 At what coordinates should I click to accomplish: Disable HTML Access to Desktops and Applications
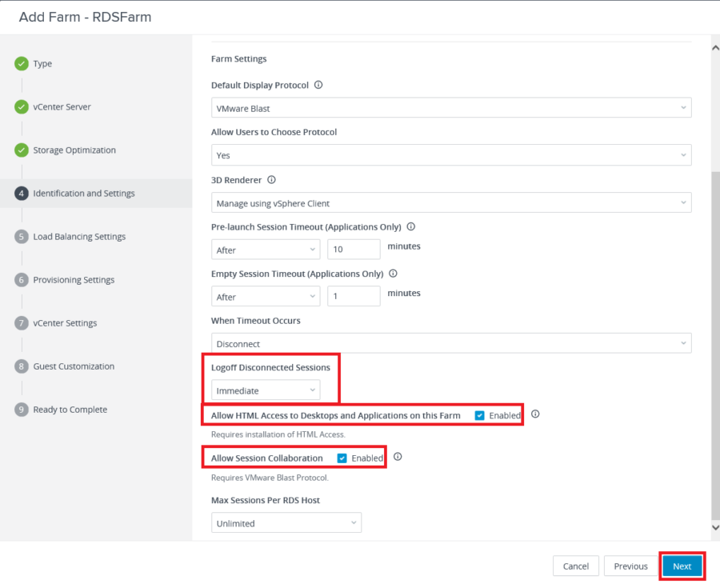(479, 414)
